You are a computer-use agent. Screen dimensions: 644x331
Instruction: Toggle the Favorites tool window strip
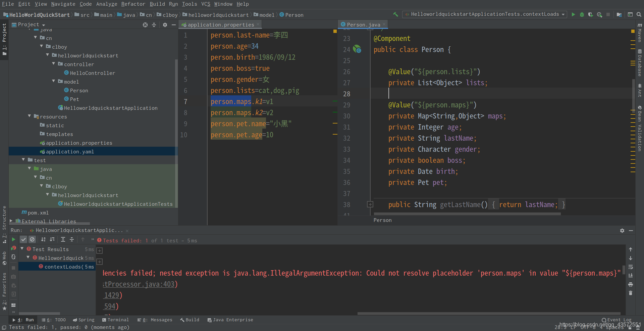point(4,291)
